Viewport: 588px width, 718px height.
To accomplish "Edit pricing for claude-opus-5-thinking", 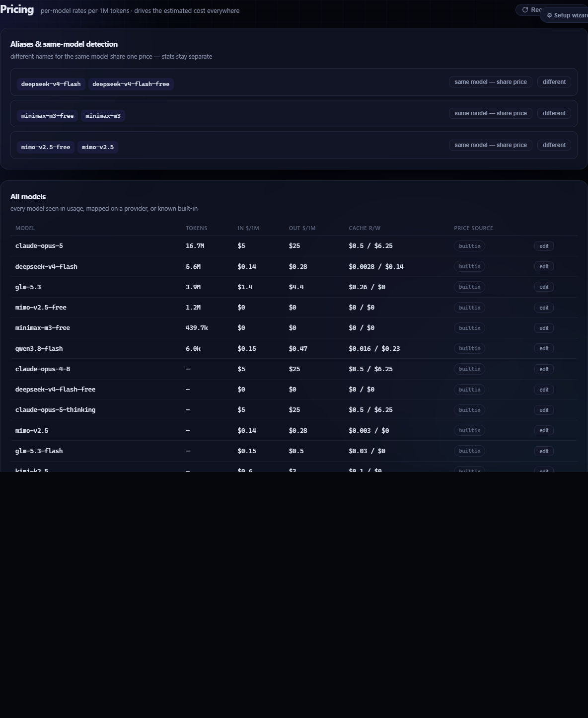I will coord(544,410).
